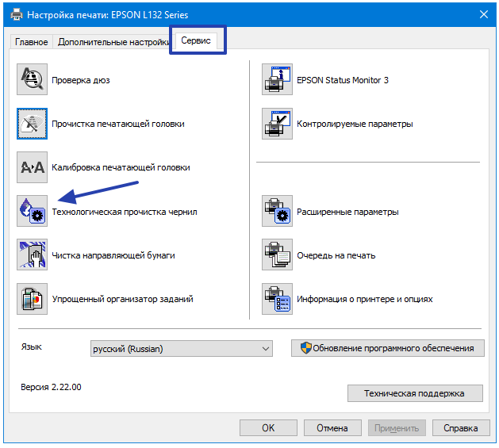The image size is (499, 448).
Task: Open Чистка направляющей бумаги icon
Action: tap(33, 255)
